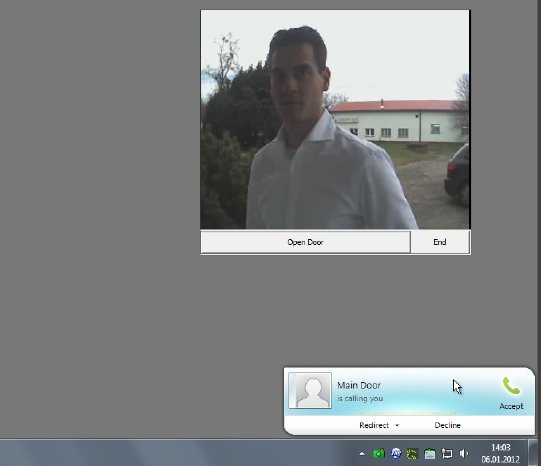Open the dark tray icon with yellow arrows
The image size is (541, 466).
point(412,454)
